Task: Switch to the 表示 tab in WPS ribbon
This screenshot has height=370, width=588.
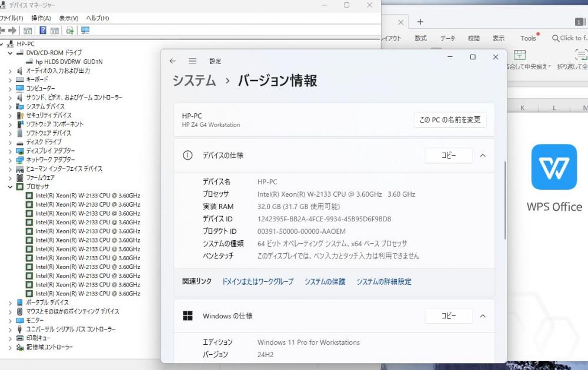Action: pyautogui.click(x=499, y=38)
